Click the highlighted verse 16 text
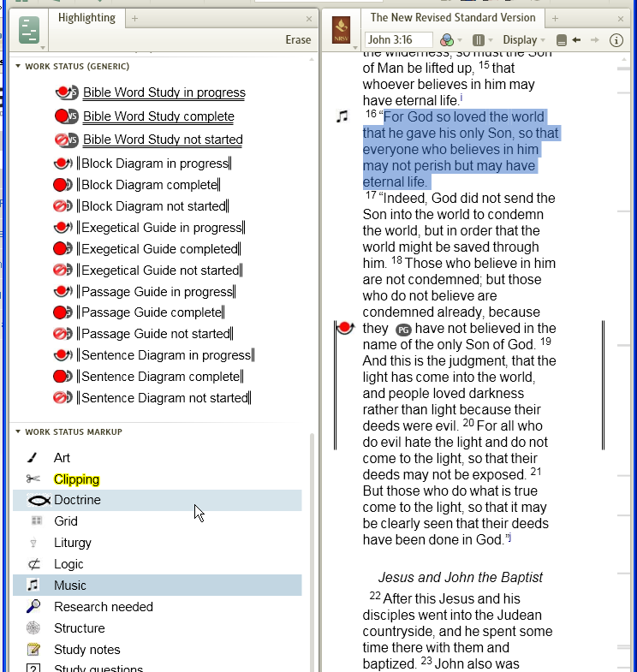The height and width of the screenshot is (672, 637). coord(461,149)
